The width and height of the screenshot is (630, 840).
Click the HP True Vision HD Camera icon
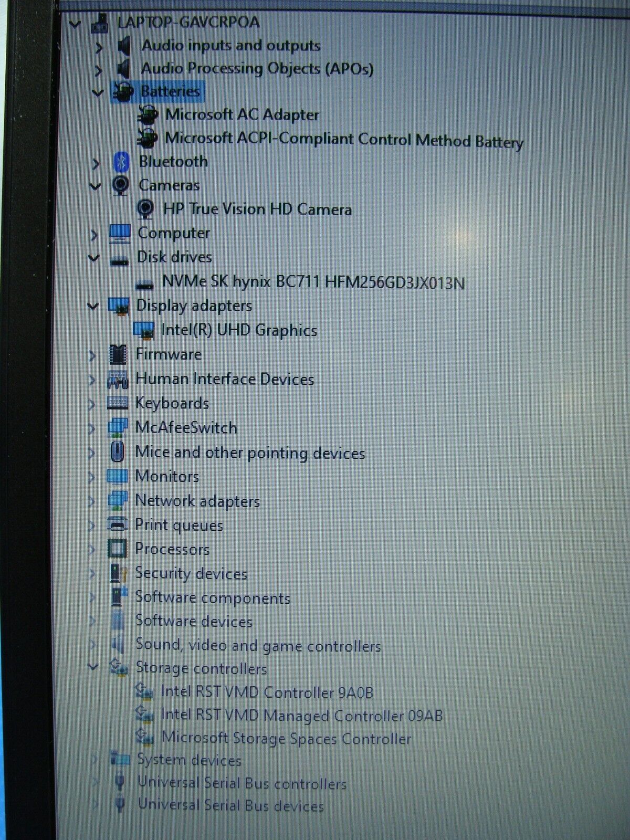coord(145,209)
